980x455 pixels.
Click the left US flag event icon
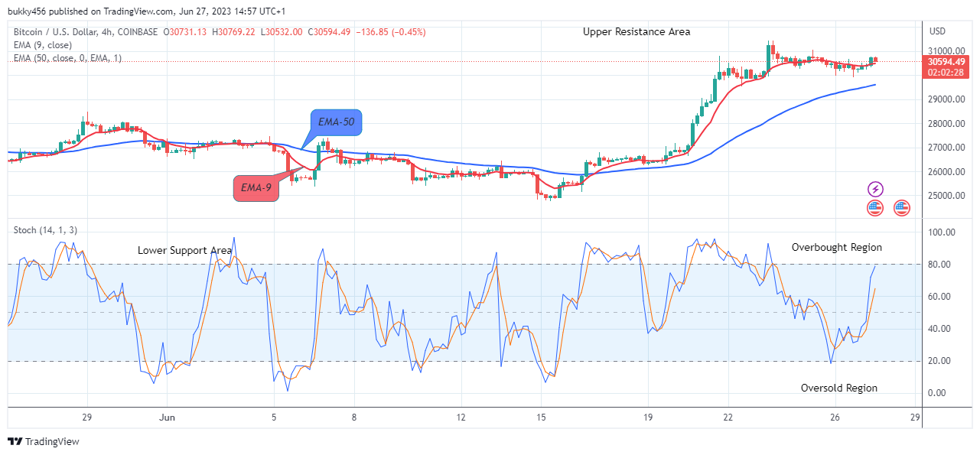click(875, 207)
